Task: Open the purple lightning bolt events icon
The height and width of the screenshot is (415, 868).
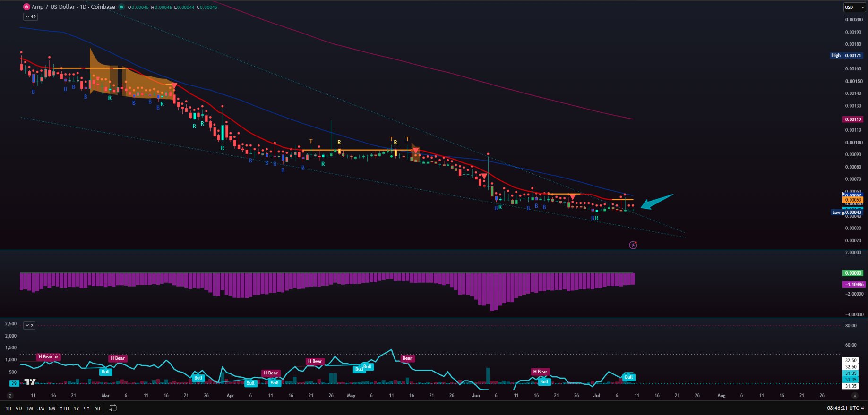Action: pyautogui.click(x=633, y=245)
